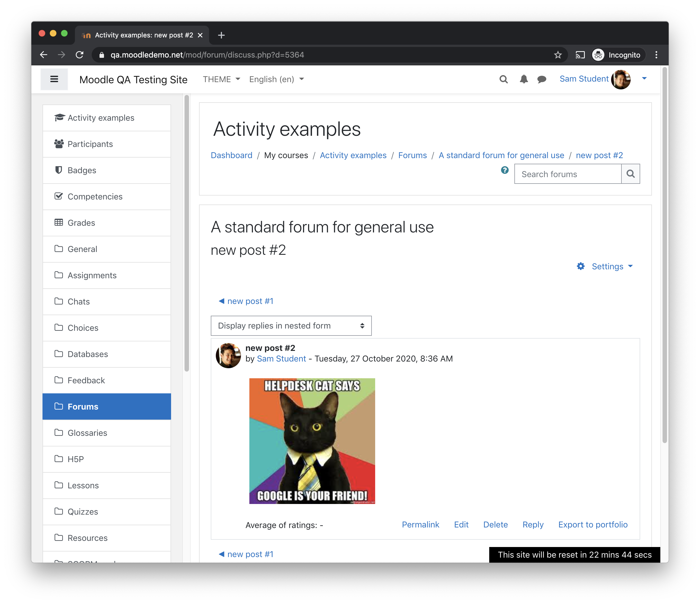This screenshot has width=700, height=604.
Task: Expand the THEME dropdown menu
Action: point(221,79)
